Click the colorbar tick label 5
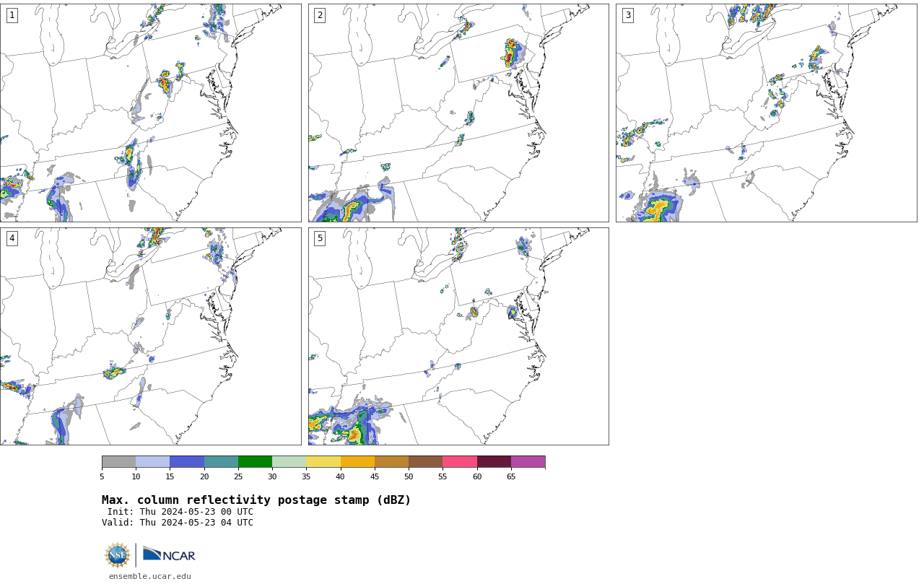The image size is (924, 584). (x=102, y=476)
